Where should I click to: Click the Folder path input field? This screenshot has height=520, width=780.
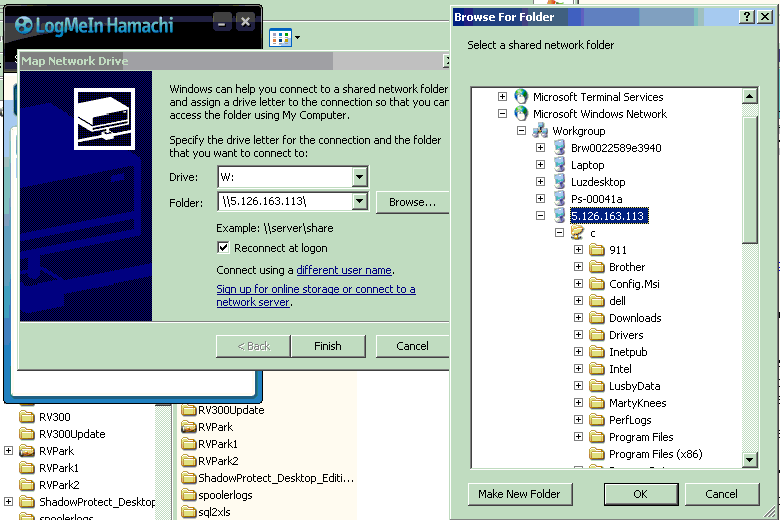tap(286, 202)
